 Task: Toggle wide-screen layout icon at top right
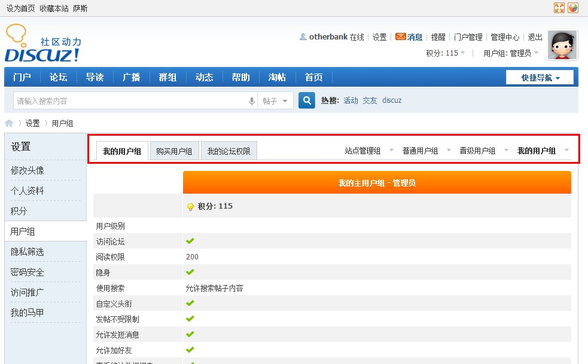click(559, 8)
